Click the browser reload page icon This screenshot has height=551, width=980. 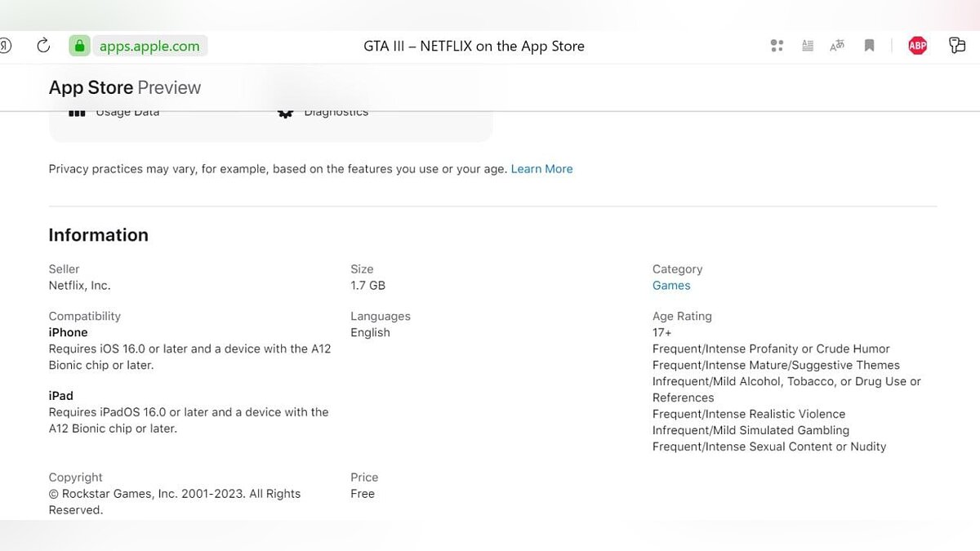point(43,46)
